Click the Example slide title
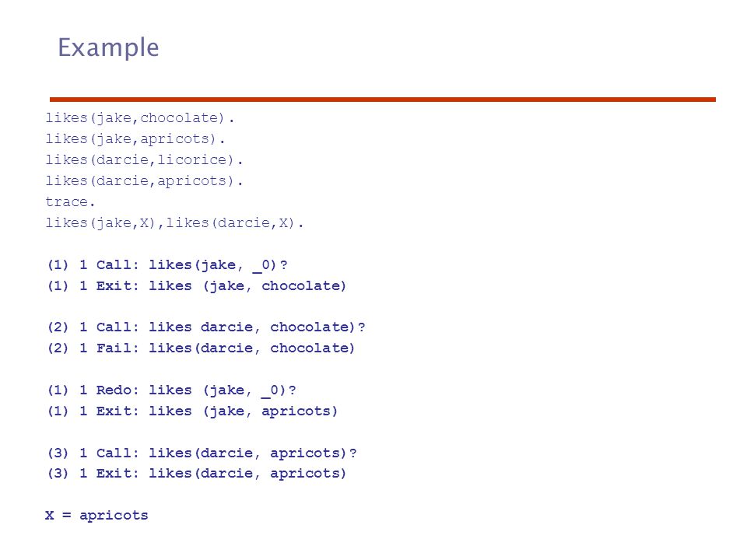747x560 pixels. [x=108, y=48]
